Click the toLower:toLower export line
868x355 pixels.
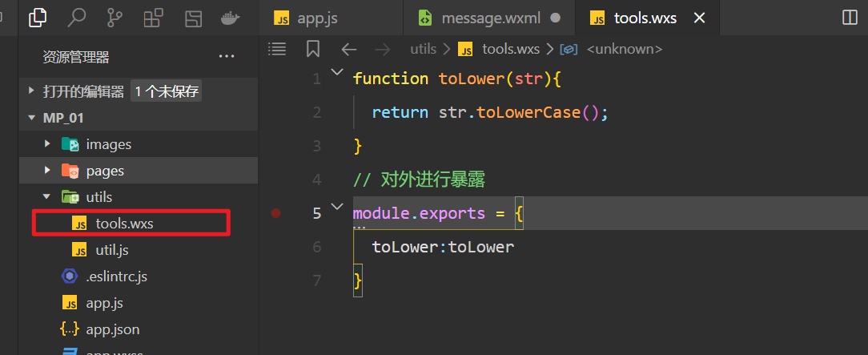point(443,247)
